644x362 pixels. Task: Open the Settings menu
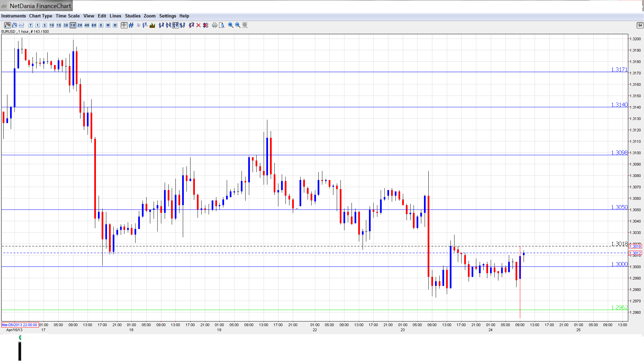(x=167, y=16)
